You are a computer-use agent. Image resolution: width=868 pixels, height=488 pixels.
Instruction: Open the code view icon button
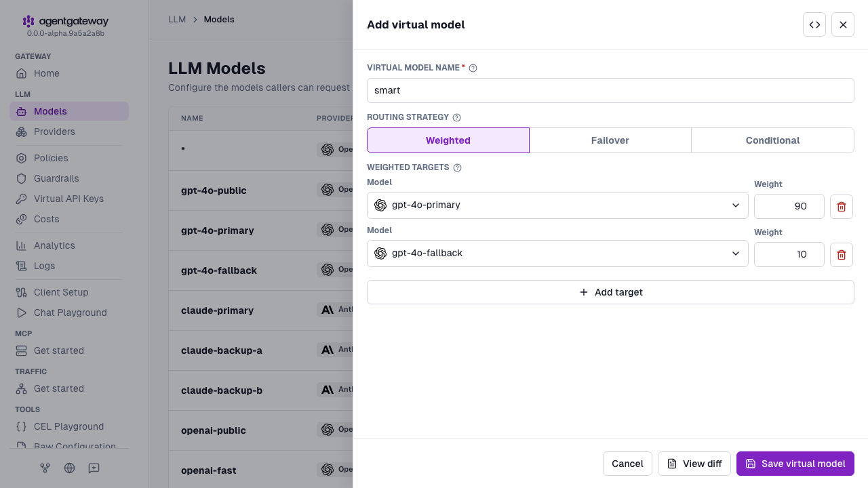[814, 24]
